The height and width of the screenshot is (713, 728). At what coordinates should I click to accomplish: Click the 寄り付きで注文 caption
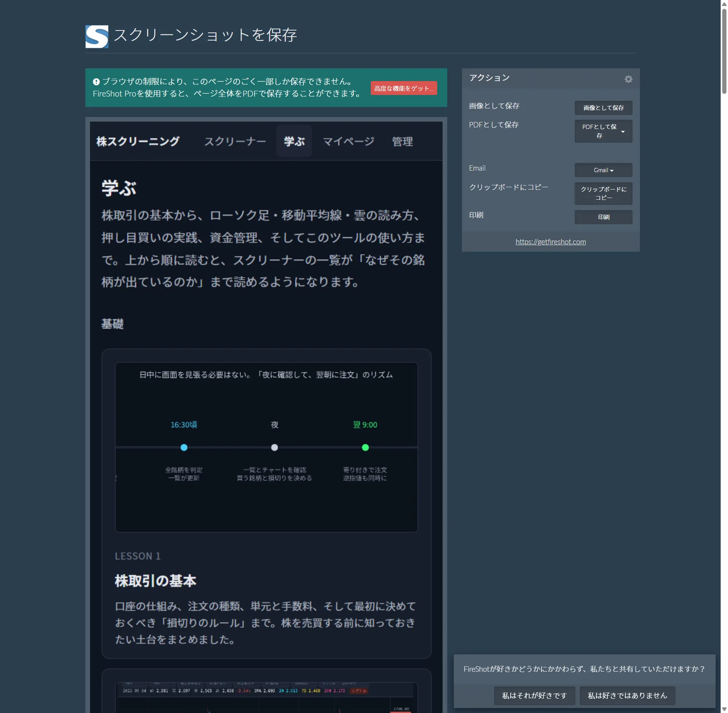click(365, 470)
